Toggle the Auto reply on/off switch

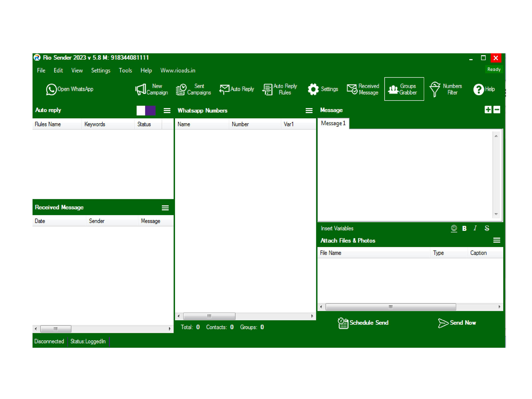pos(146,110)
